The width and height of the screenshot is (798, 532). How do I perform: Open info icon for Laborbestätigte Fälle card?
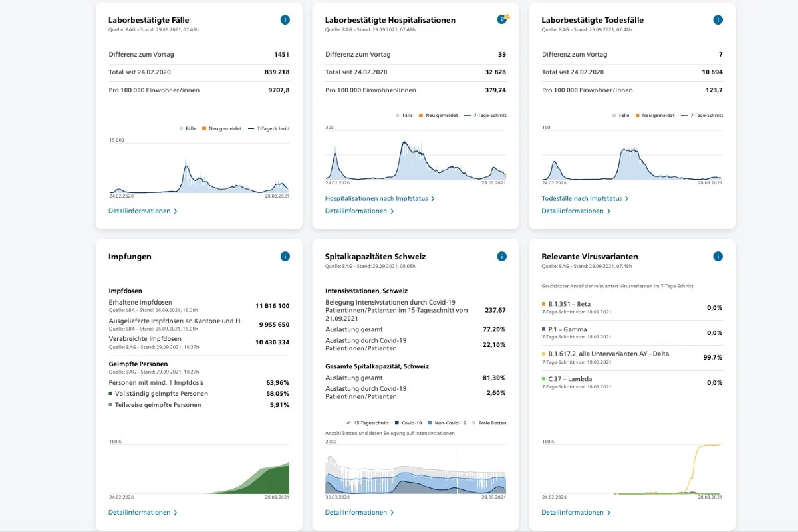[285, 20]
